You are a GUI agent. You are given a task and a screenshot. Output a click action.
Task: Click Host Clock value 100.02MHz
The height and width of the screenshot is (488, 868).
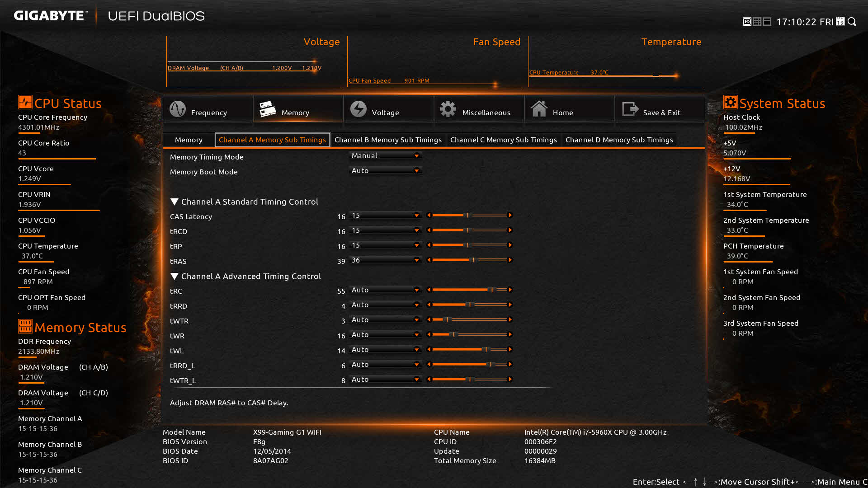coord(744,127)
